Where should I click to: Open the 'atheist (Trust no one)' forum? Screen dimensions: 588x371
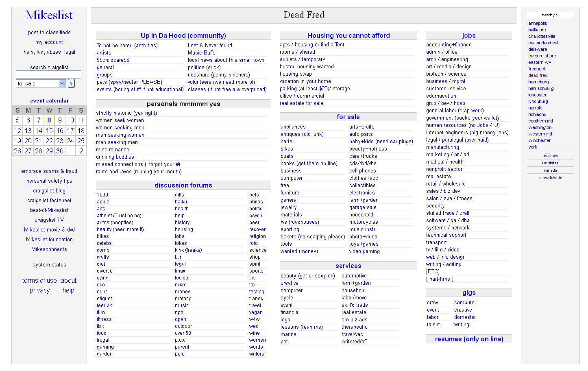coord(119,216)
